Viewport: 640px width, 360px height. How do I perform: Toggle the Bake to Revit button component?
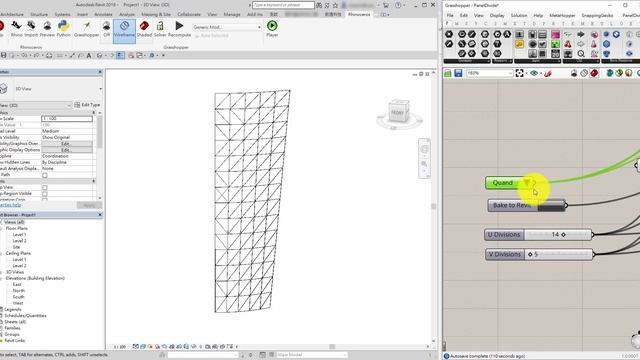527,205
